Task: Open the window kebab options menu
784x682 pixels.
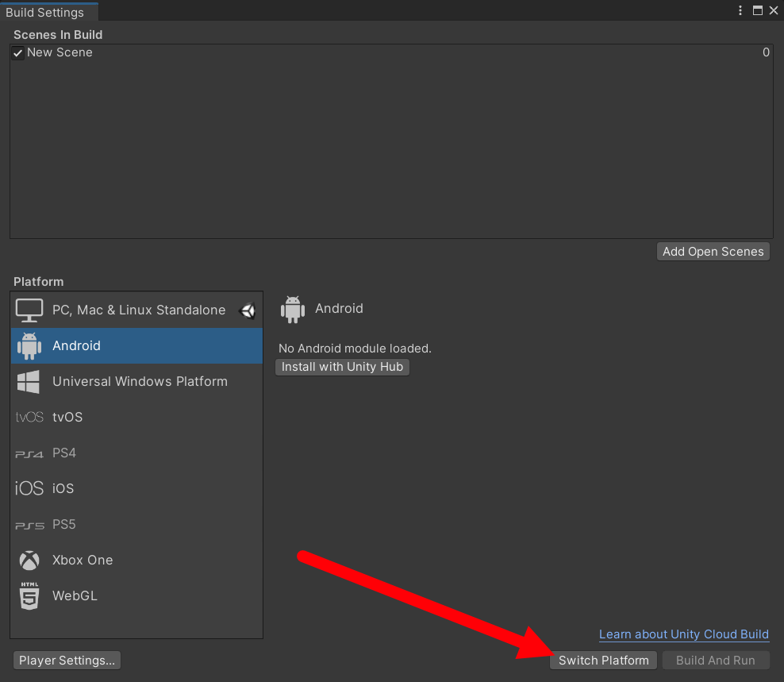Action: point(740,10)
